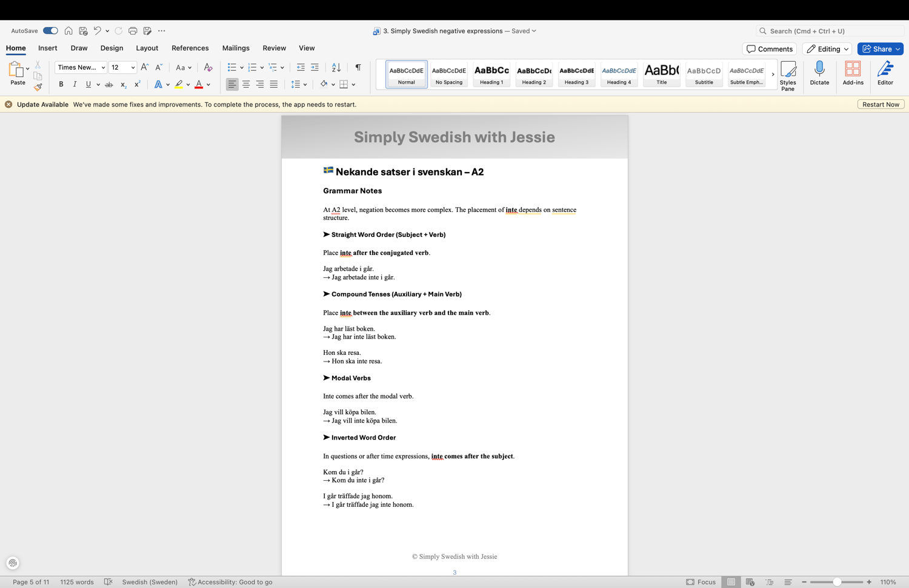The height and width of the screenshot is (588, 909).
Task: Decrease paragraph indent
Action: pos(301,67)
